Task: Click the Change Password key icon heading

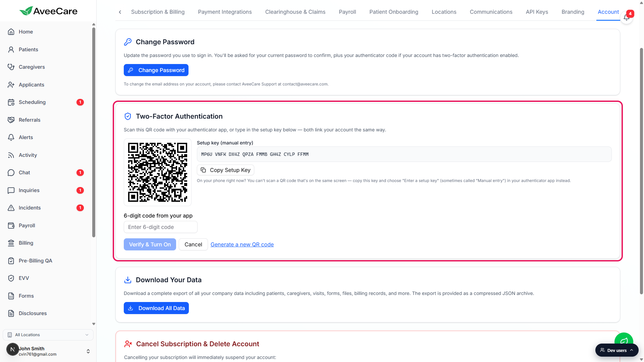Action: (128, 42)
